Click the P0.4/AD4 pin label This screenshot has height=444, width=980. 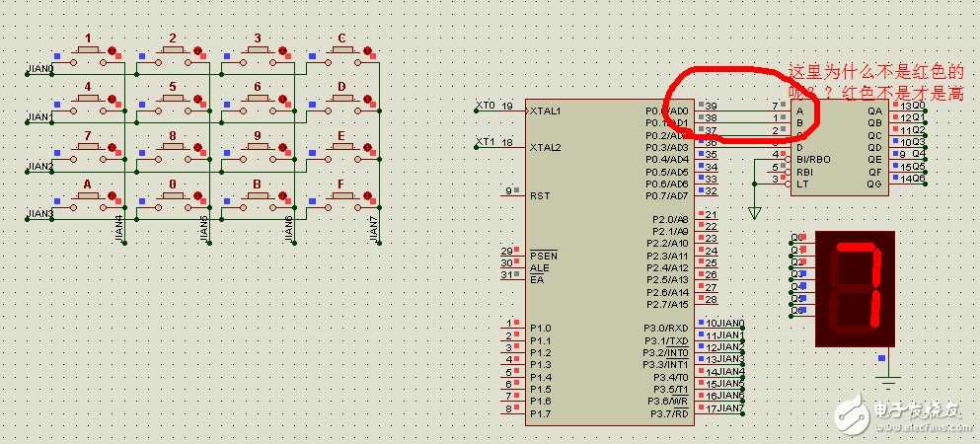click(x=667, y=160)
